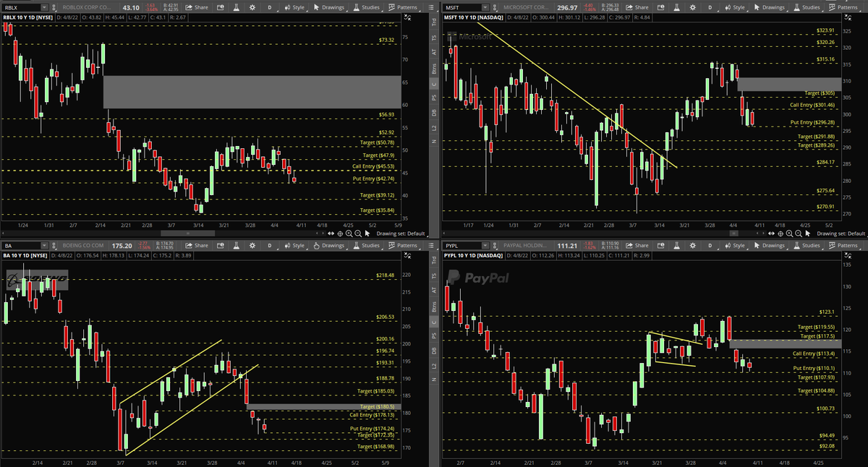Select pointer cursor tool below RBLX chart
The image size is (868, 467).
point(367,233)
